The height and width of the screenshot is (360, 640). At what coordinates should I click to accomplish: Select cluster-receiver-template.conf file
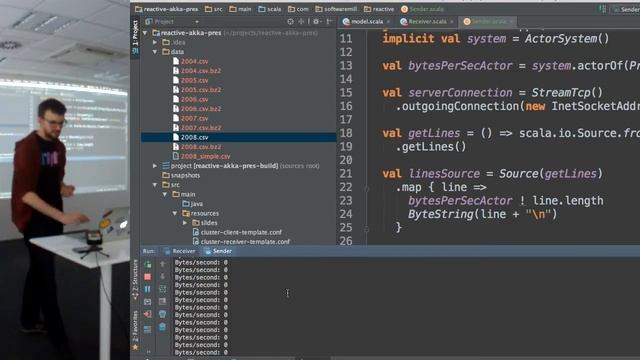pos(245,242)
